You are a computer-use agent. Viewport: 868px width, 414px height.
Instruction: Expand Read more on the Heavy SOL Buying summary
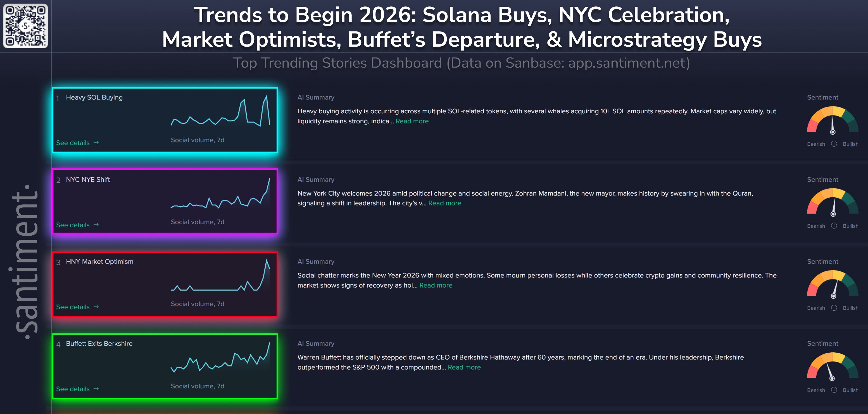tap(412, 121)
